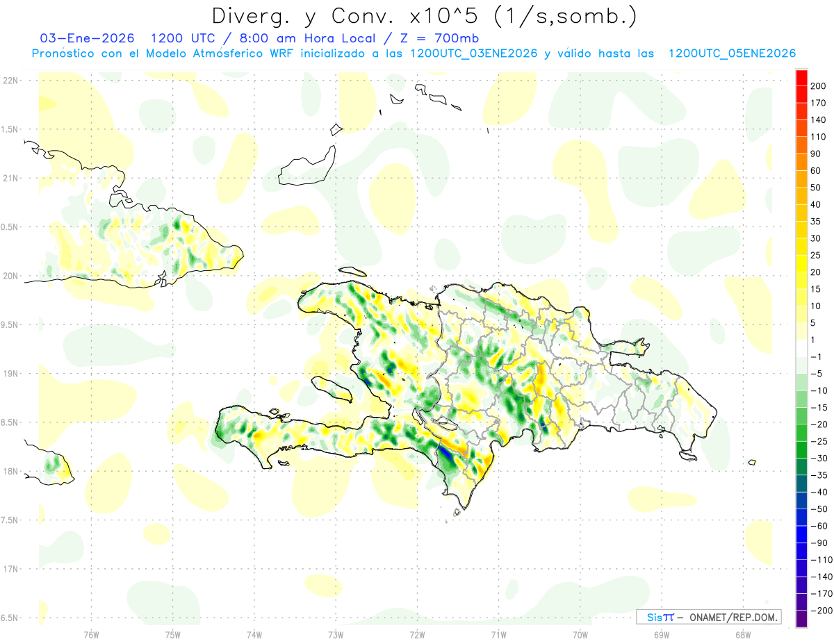Click the '20N' latitude axis label

pyautogui.click(x=10, y=276)
